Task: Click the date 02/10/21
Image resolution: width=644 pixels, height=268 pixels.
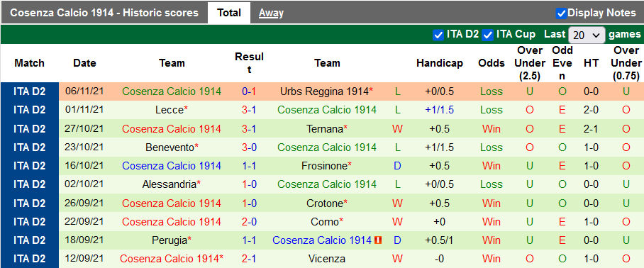Action: [x=84, y=184]
